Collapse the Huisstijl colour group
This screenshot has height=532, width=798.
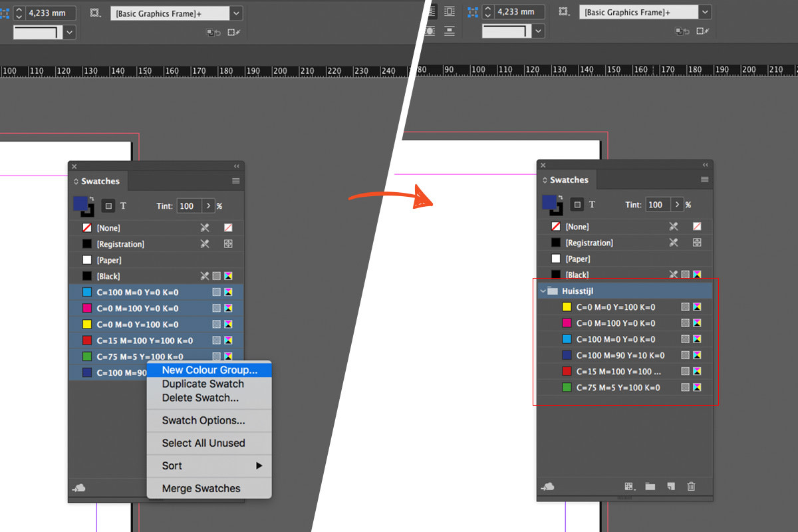pyautogui.click(x=543, y=291)
